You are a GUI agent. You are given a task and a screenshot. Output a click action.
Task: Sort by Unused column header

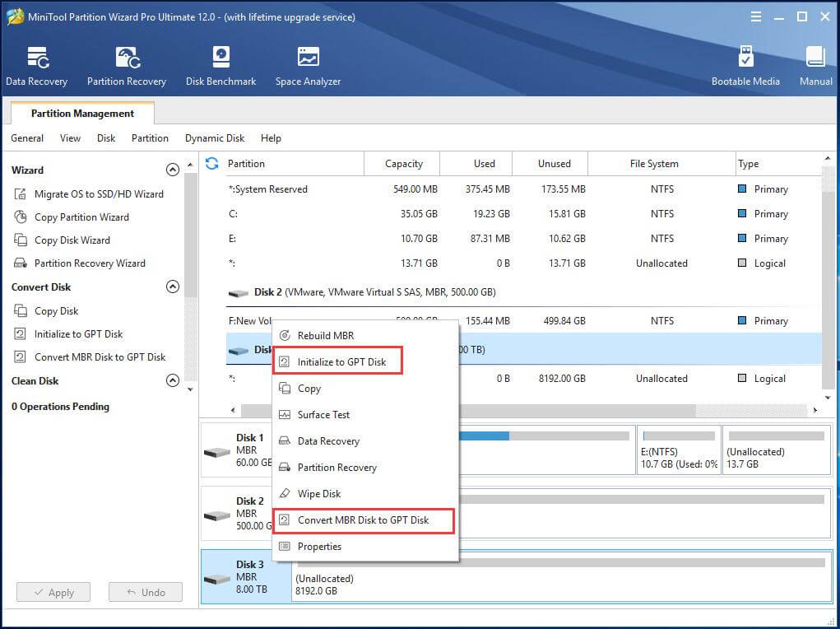point(550,164)
